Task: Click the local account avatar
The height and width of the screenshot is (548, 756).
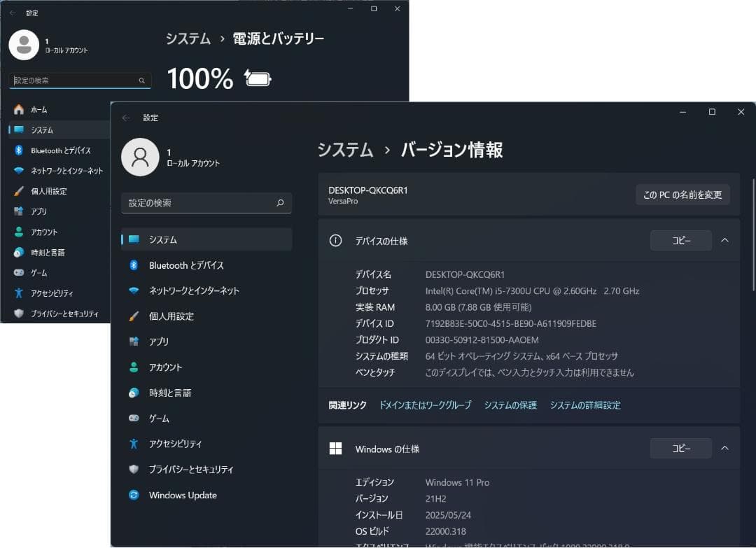Action: pyautogui.click(x=141, y=157)
